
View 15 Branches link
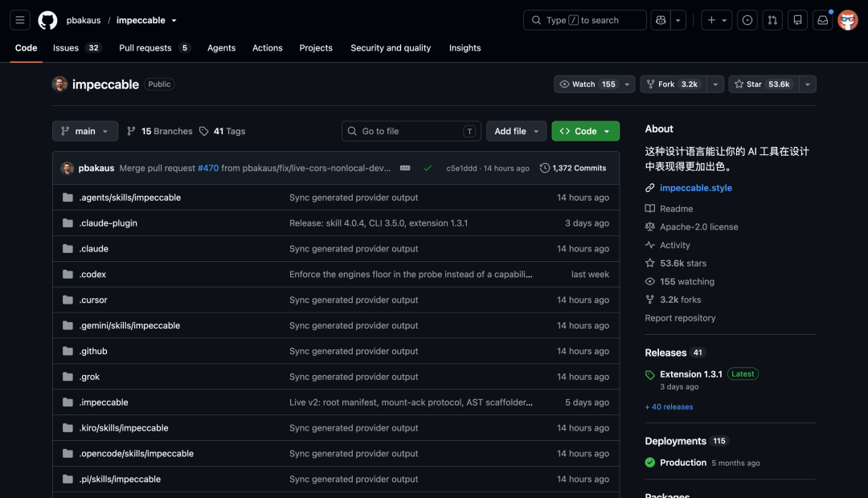point(159,131)
